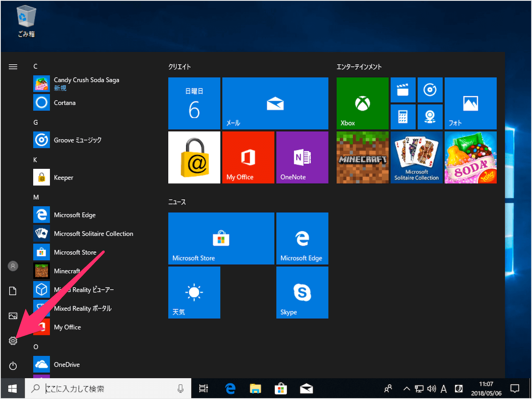Viewport: 532px width, 399px height.
Task: Open File Explorer from the taskbar
Action: point(255,389)
